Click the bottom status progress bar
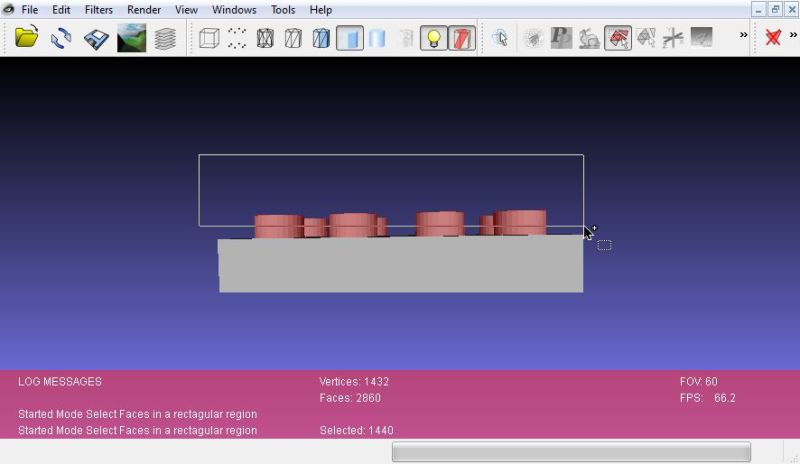The height and width of the screenshot is (464, 800). pyautogui.click(x=570, y=452)
